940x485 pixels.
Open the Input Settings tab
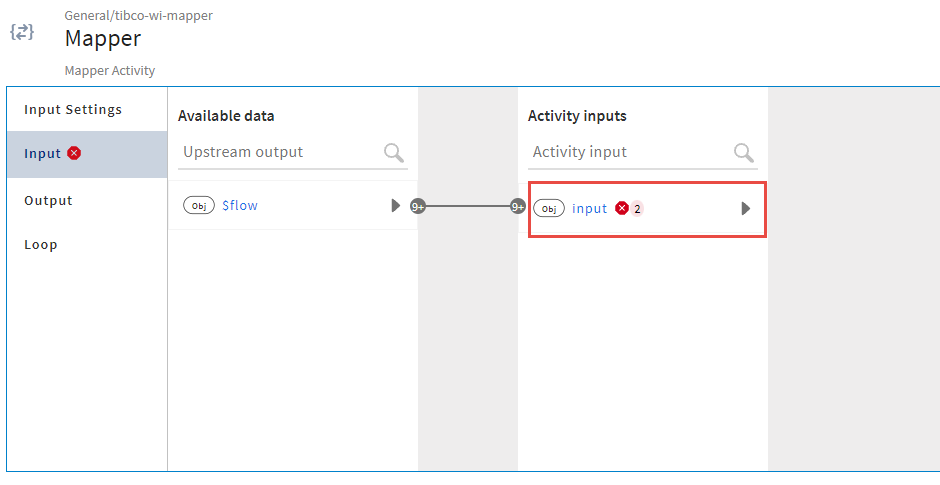point(73,109)
